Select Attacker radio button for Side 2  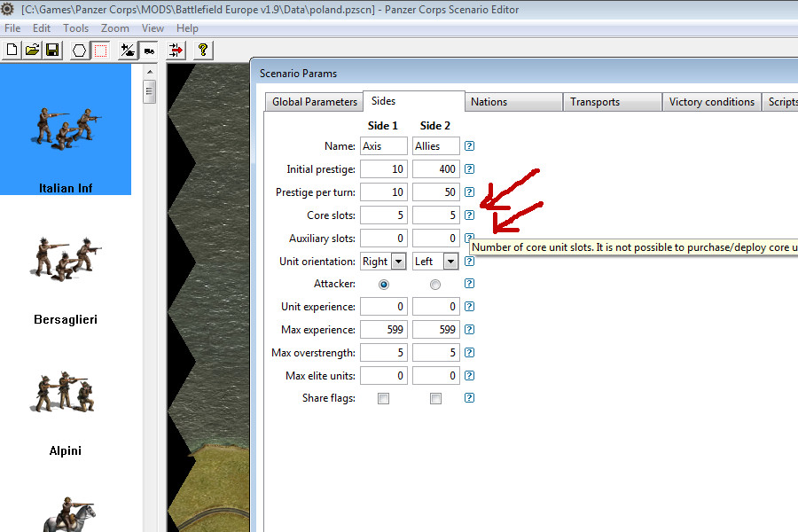point(435,285)
